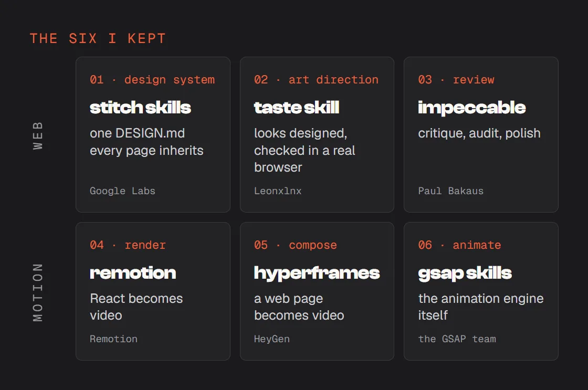Click the 'Leonxlnx' author credit
588x390 pixels.
pyautogui.click(x=278, y=191)
